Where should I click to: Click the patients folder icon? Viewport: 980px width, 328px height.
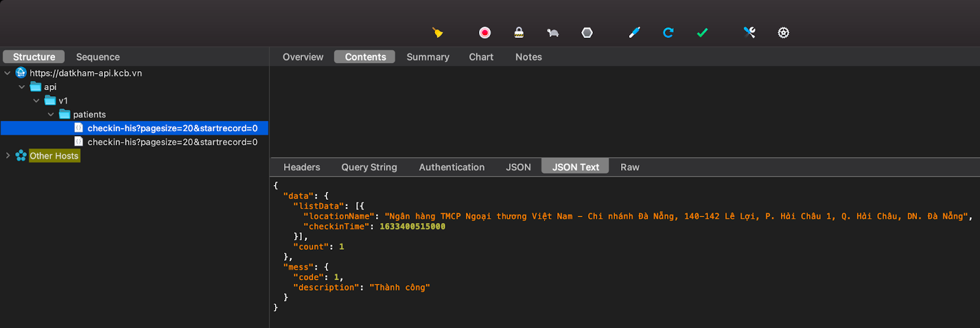click(64, 115)
